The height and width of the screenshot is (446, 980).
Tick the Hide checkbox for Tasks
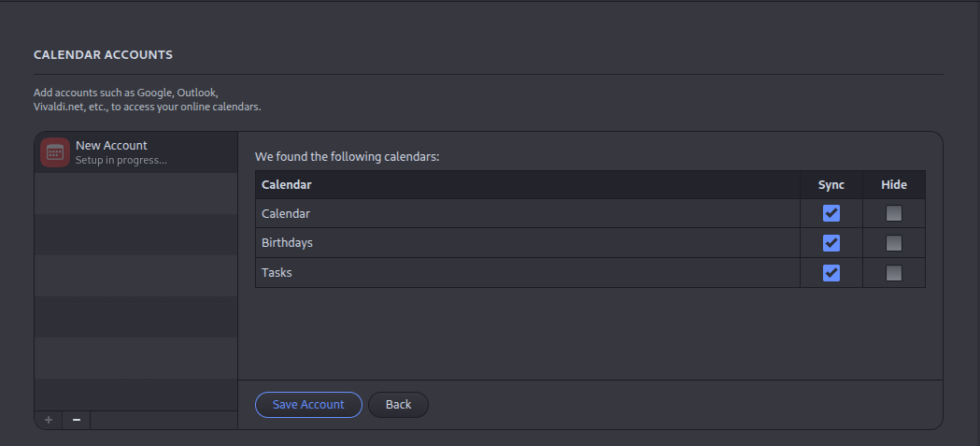[x=894, y=273]
